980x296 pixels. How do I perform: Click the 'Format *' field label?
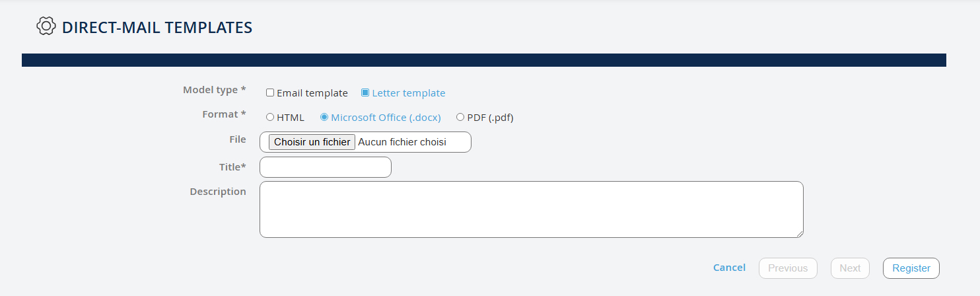click(224, 114)
